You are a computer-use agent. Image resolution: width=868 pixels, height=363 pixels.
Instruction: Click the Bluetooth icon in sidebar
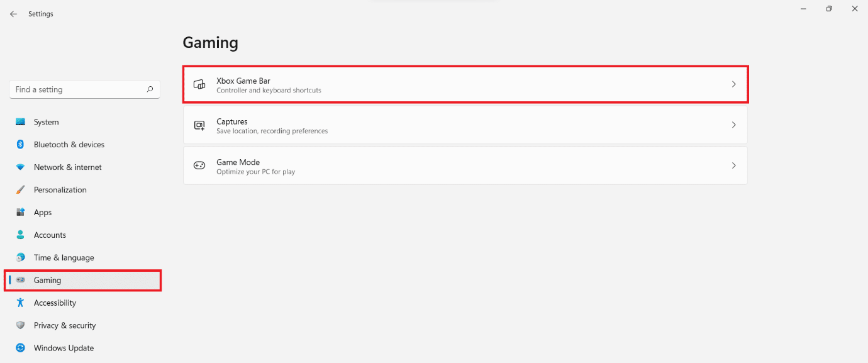21,145
